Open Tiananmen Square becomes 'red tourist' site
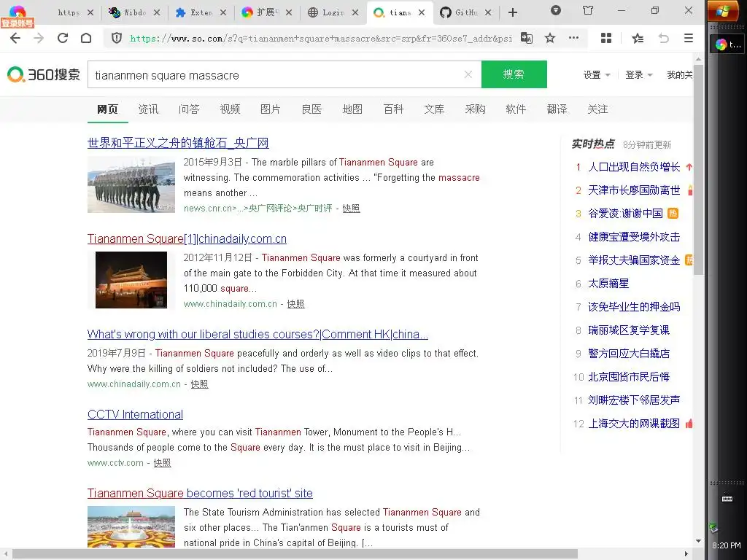747x560 pixels. click(200, 493)
